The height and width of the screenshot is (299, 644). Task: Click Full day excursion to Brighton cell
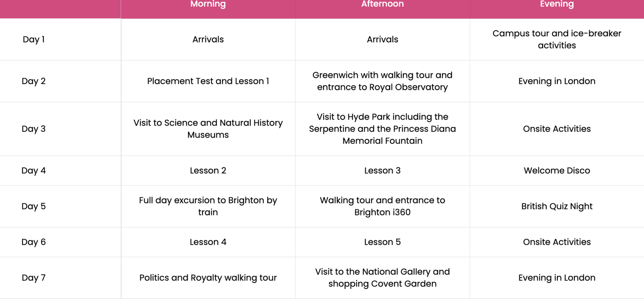208,207
